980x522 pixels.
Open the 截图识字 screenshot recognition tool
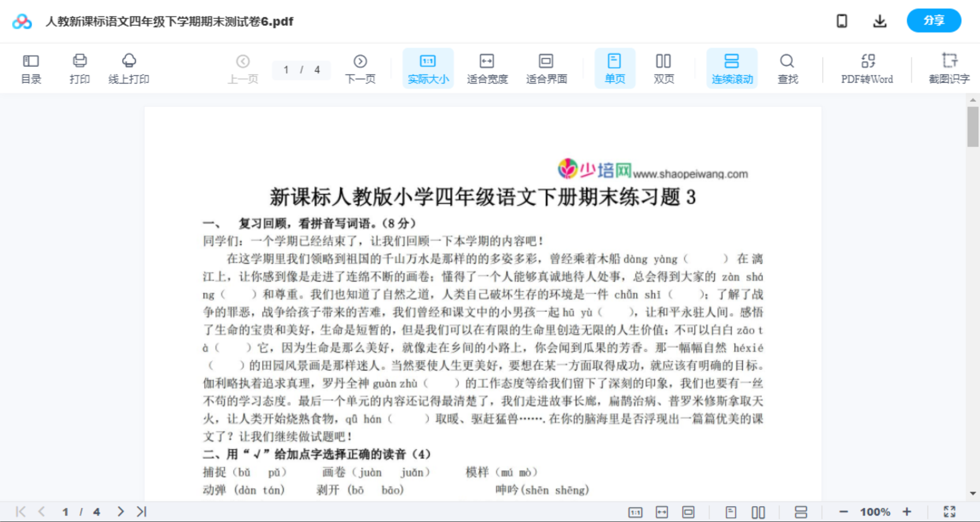[x=949, y=68]
